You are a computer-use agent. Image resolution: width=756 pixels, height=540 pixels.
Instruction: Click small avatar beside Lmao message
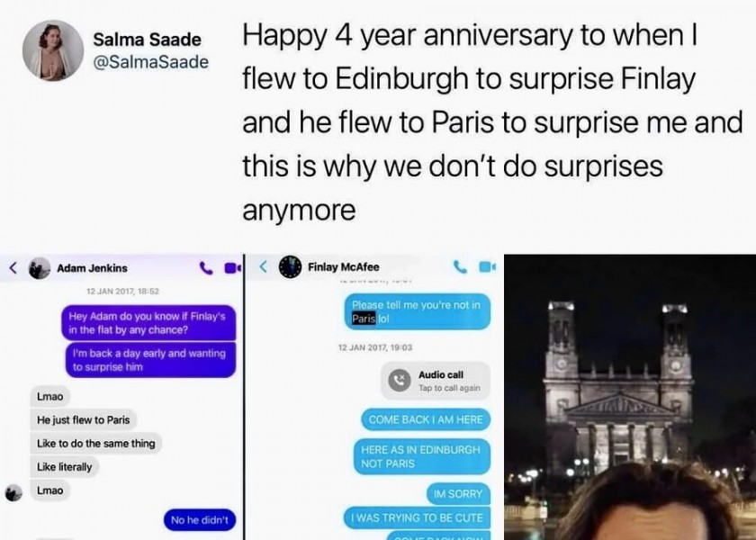click(13, 492)
